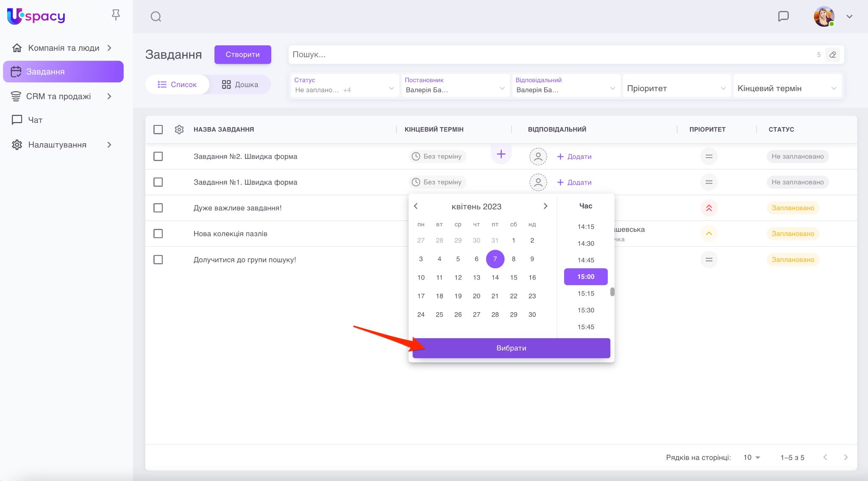Click double-arrow priority icon of important task
The height and width of the screenshot is (481, 868).
(709, 208)
